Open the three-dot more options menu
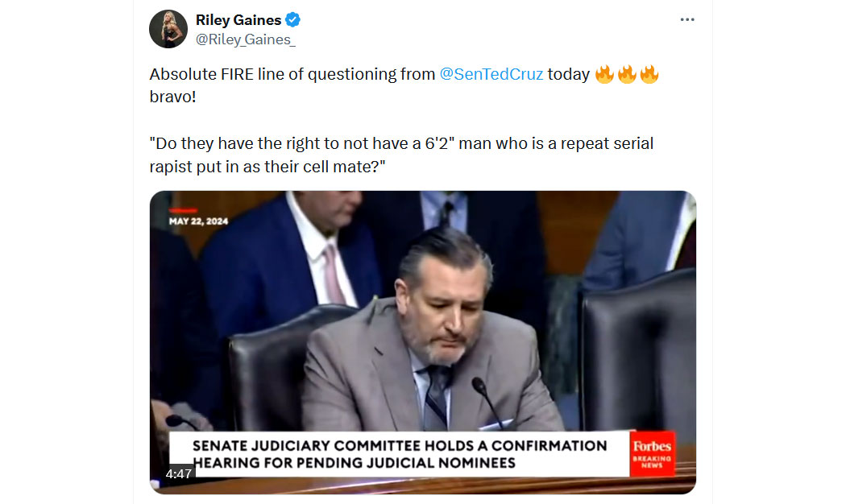 pos(686,19)
